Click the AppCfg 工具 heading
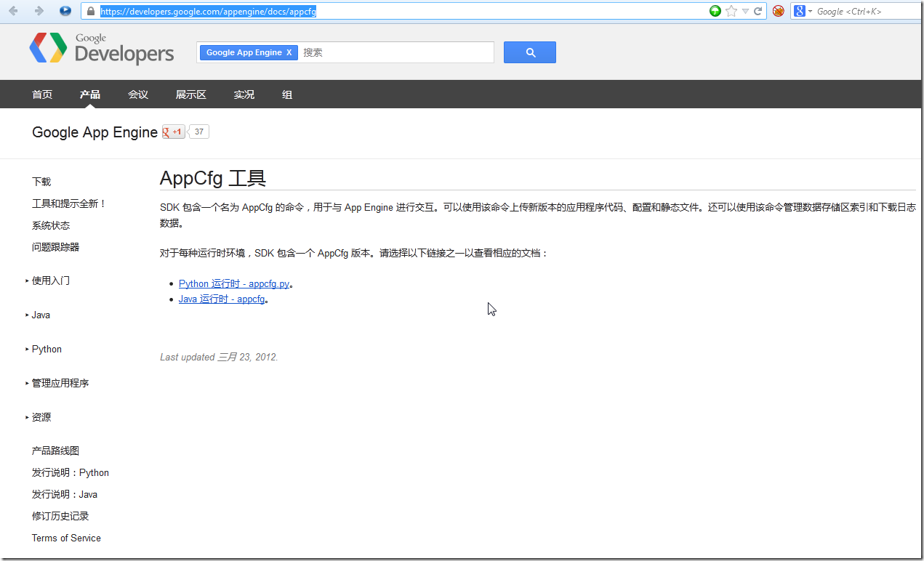Image resolution: width=924 pixels, height=561 pixels. pos(213,178)
